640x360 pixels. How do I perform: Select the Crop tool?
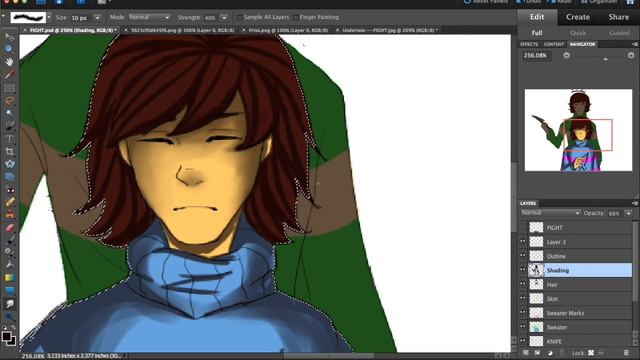tap(9, 151)
